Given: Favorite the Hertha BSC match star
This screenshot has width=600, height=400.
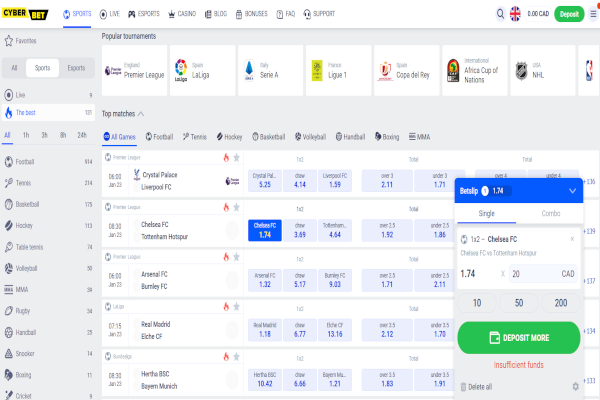Looking at the screenshot, I should (236, 356).
